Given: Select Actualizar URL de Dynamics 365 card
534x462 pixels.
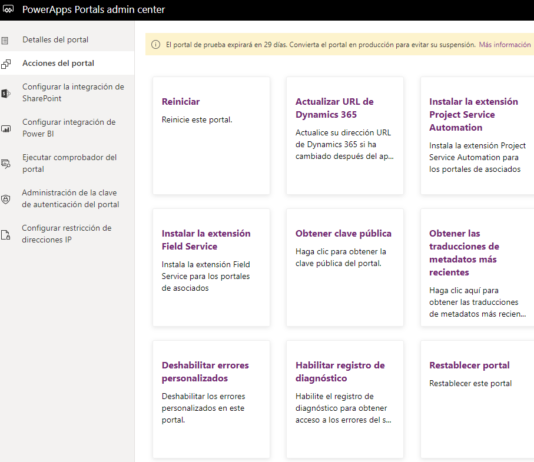Looking at the screenshot, I should (x=345, y=136).
